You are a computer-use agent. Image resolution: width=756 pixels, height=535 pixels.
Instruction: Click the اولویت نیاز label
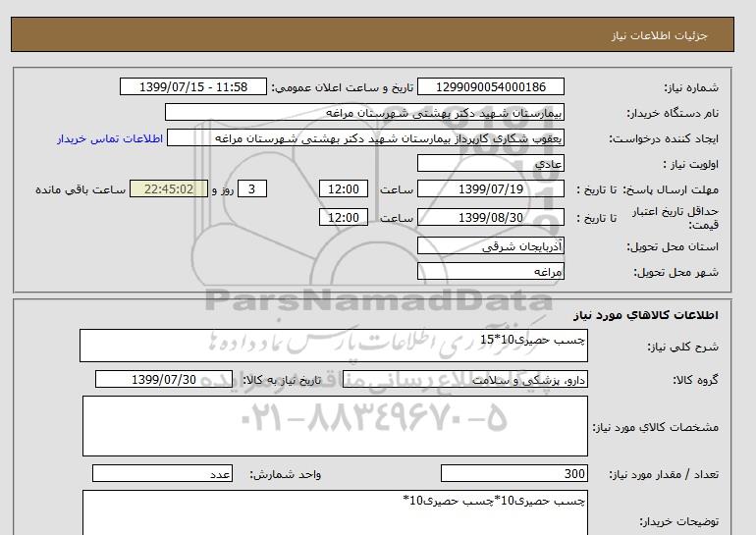pyautogui.click(x=690, y=164)
